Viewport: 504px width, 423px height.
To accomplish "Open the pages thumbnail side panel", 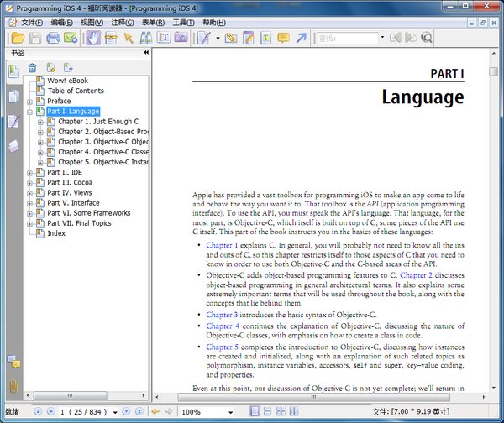I will point(13,97).
